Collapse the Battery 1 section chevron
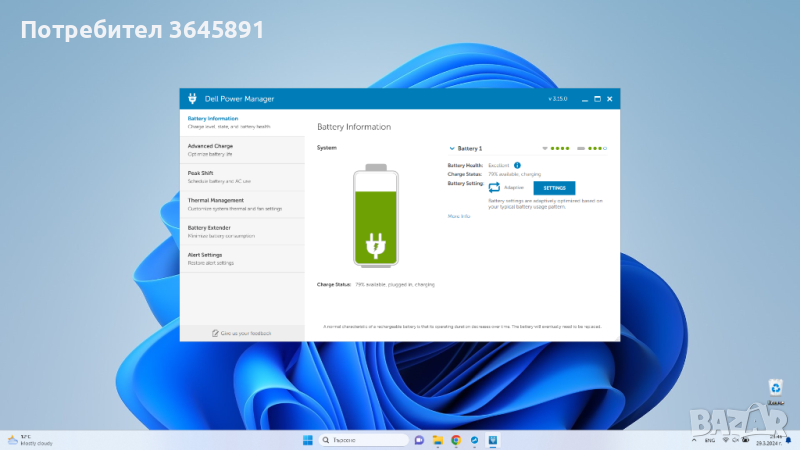This screenshot has width=800, height=450. (452, 148)
